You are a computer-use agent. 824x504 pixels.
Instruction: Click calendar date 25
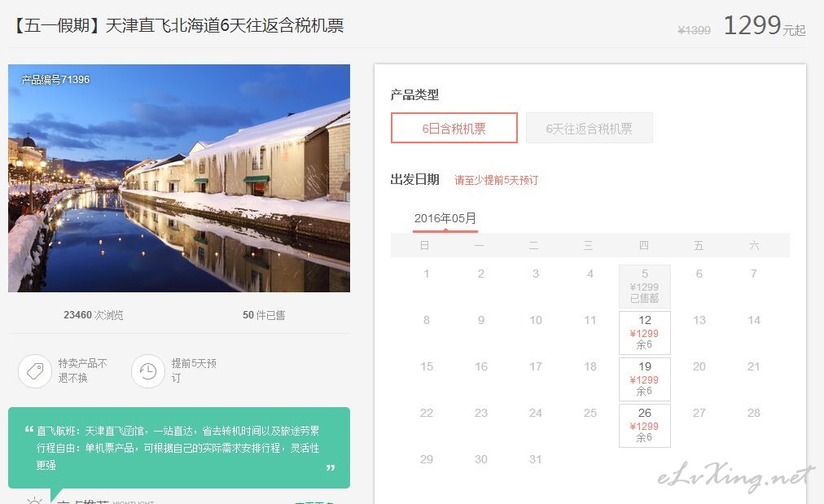point(590,413)
